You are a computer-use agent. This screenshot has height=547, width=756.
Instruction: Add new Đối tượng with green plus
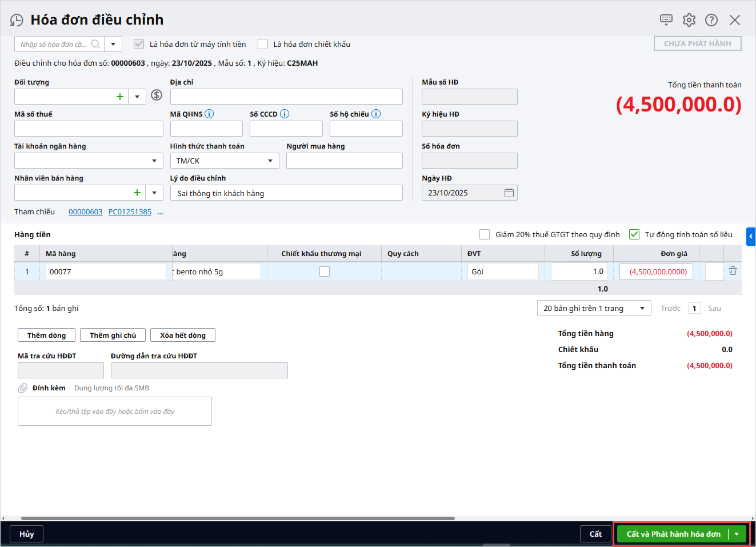[120, 97]
